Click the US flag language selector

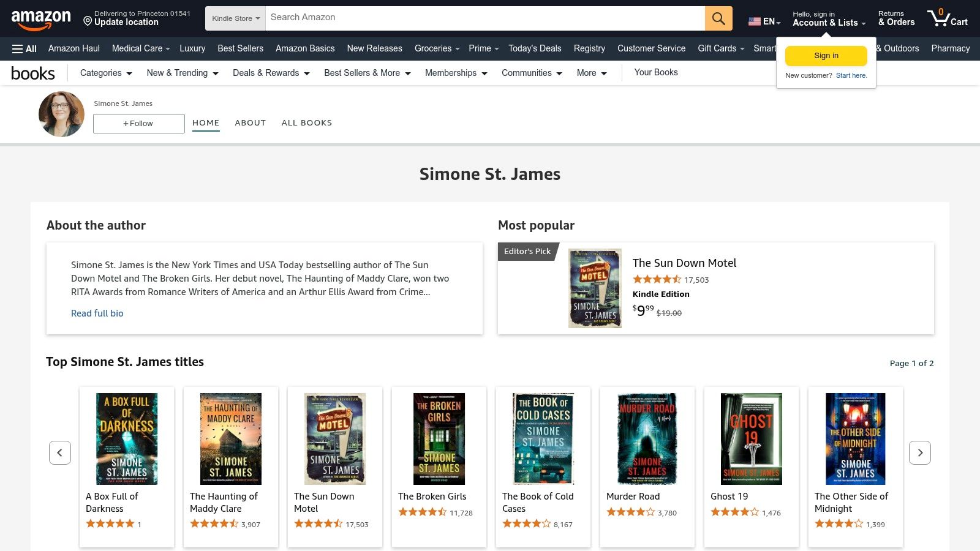[x=764, y=21]
